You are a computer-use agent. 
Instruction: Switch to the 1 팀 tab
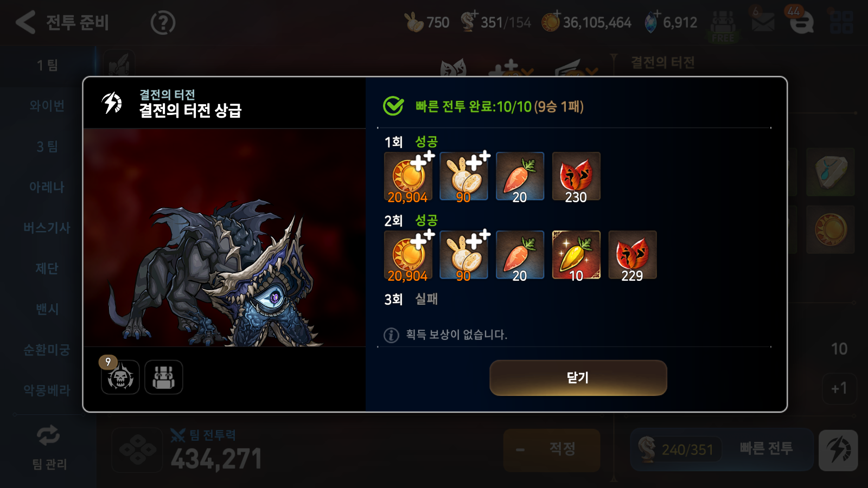click(x=48, y=65)
